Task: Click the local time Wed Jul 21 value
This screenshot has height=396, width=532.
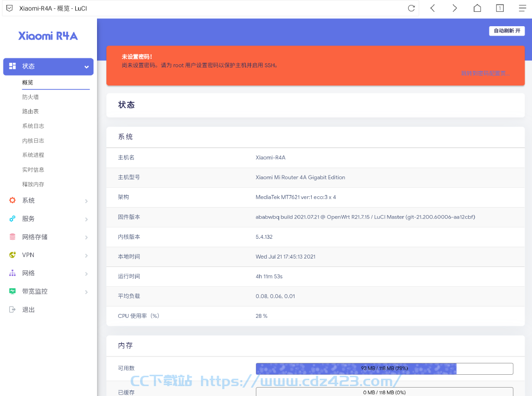Action: [286, 257]
